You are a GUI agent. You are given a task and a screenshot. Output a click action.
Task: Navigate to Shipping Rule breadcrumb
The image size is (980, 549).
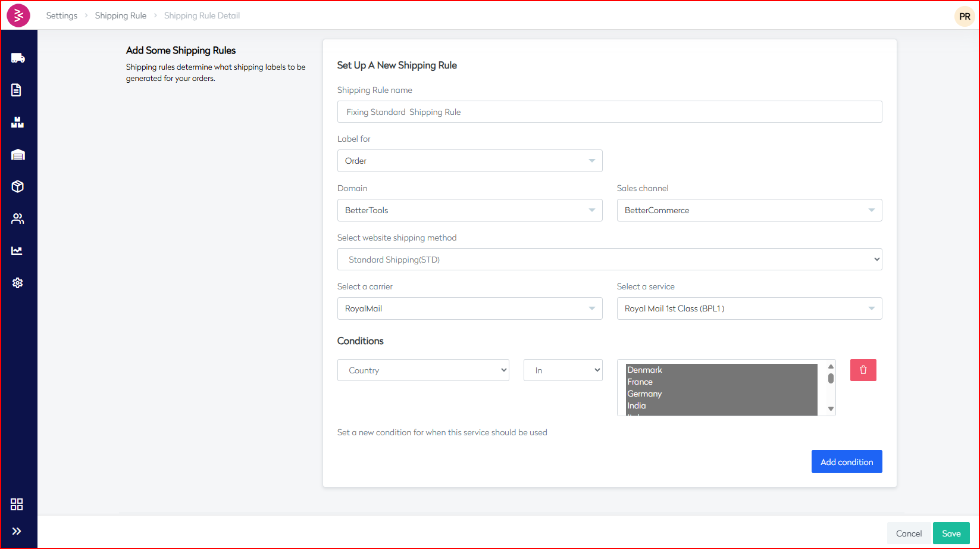tap(121, 15)
